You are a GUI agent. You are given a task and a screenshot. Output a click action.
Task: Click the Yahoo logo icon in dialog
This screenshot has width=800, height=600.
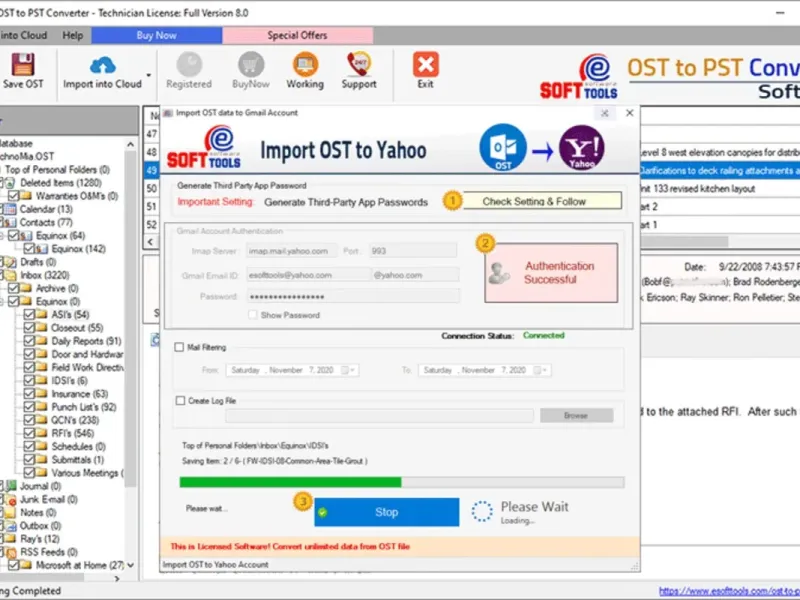tap(582, 147)
